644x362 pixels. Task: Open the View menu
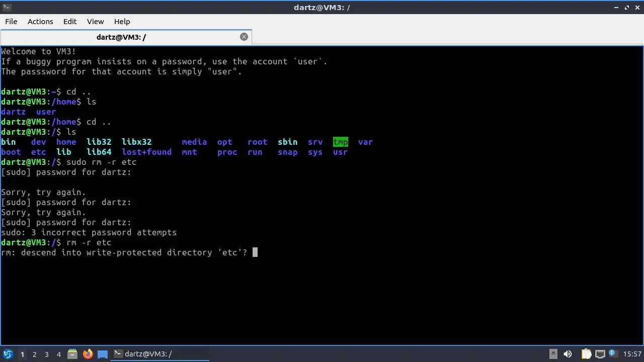click(x=95, y=22)
